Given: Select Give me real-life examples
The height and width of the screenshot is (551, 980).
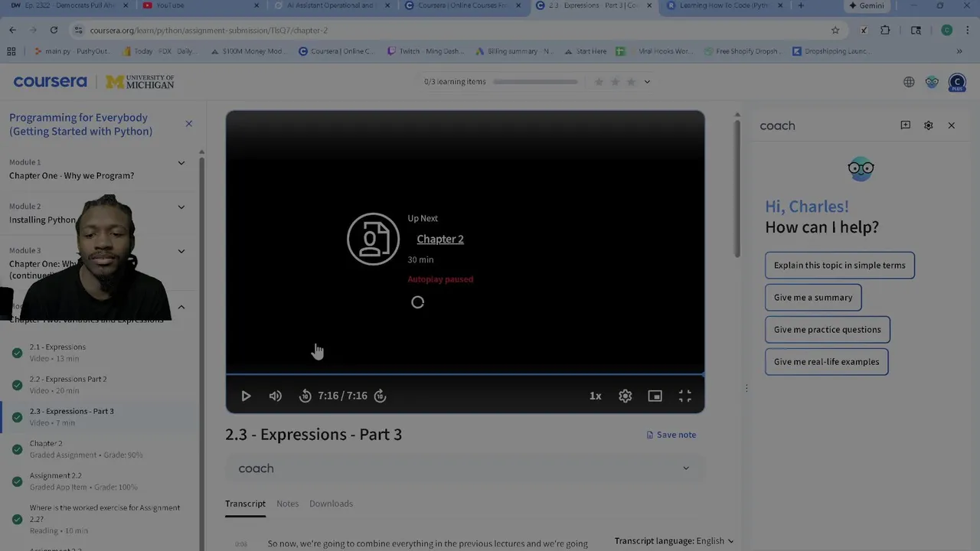Looking at the screenshot, I should (826, 362).
